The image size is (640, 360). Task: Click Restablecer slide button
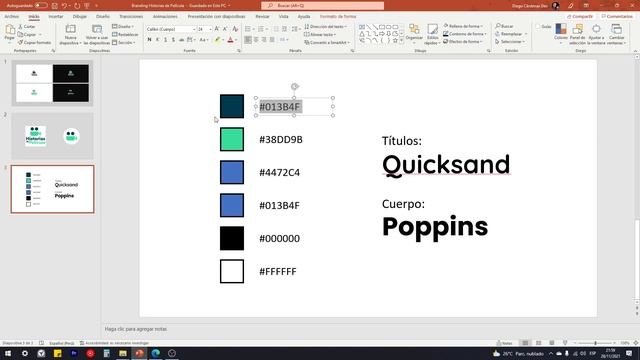(x=125, y=35)
